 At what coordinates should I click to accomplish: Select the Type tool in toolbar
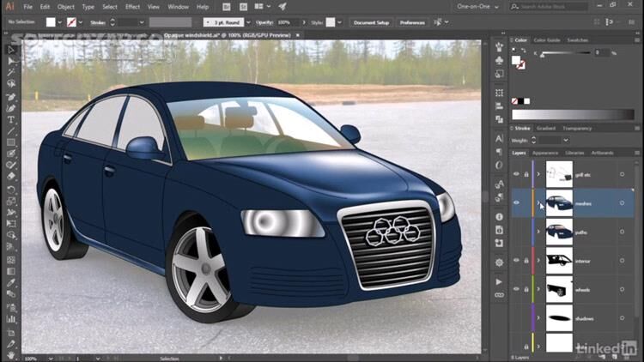11,120
